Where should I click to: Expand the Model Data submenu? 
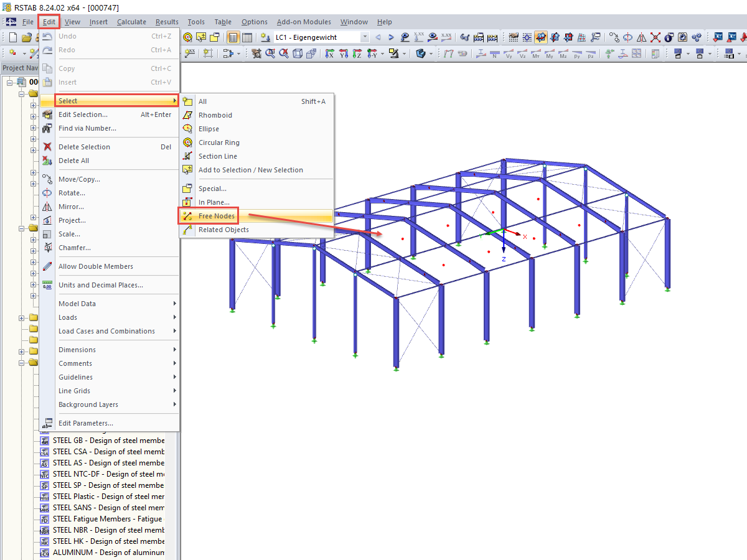[x=109, y=304]
